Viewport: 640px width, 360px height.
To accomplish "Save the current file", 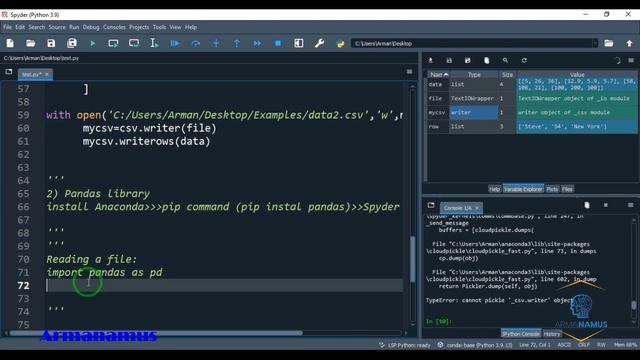I will point(51,43).
